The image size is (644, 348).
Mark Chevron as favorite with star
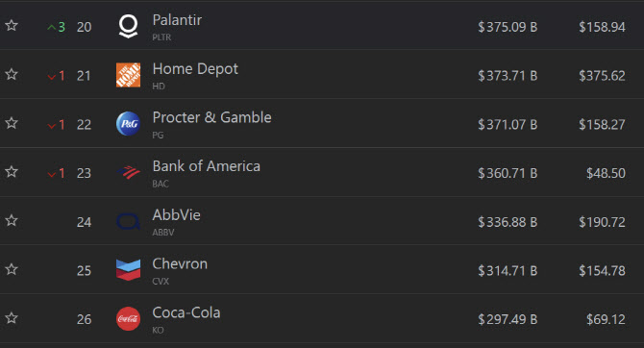tap(12, 269)
